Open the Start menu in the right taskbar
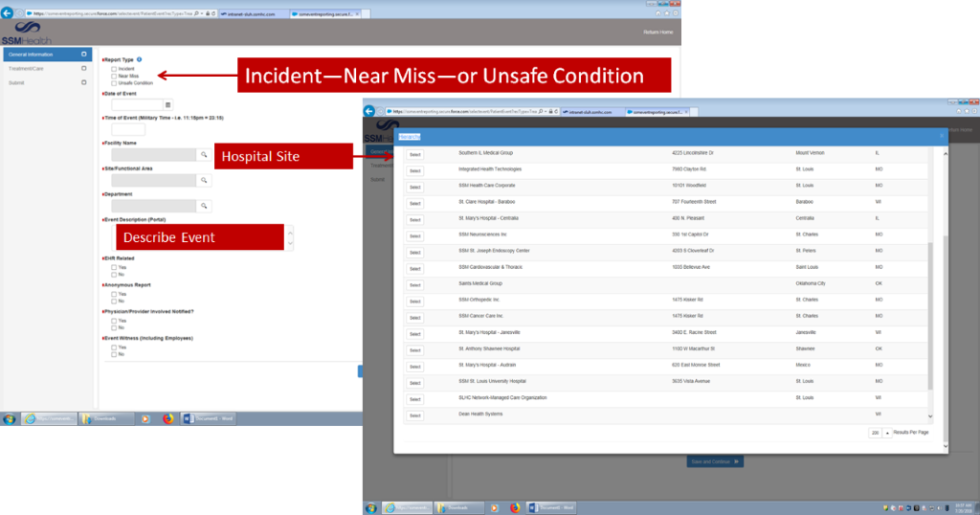 tap(371, 508)
